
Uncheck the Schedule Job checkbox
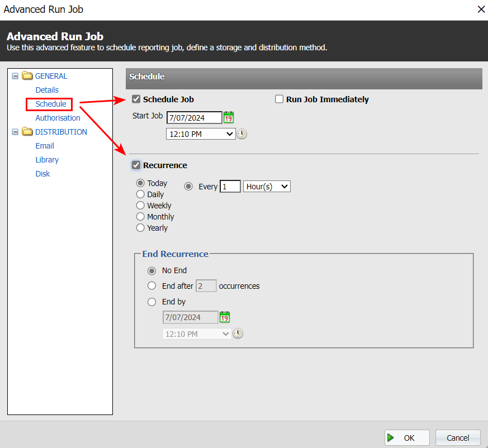pyautogui.click(x=136, y=99)
